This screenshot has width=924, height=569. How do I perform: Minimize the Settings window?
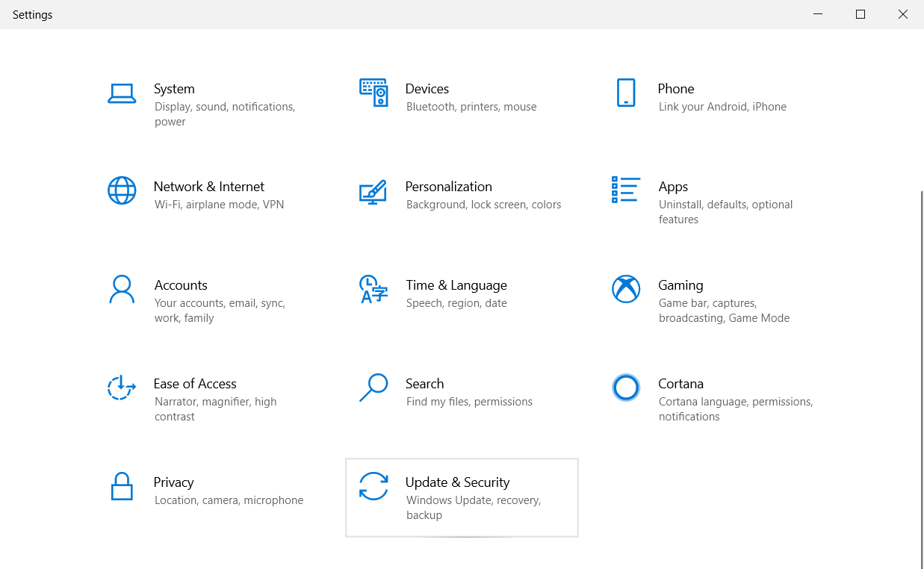point(817,14)
